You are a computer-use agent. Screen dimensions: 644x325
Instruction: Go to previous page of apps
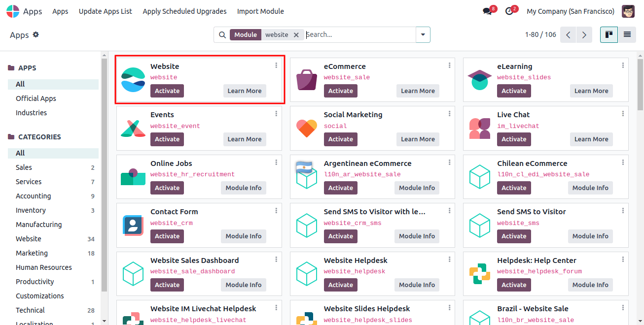pyautogui.click(x=568, y=34)
